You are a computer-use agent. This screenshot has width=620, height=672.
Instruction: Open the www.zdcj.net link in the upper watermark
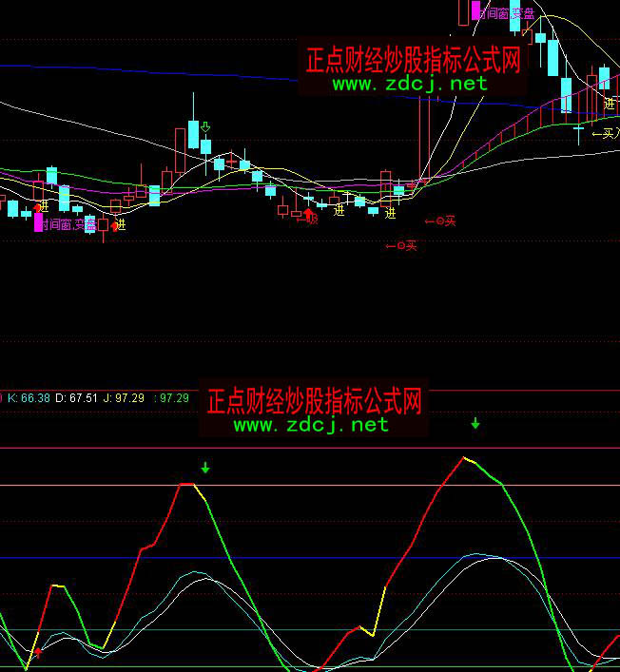point(410,84)
